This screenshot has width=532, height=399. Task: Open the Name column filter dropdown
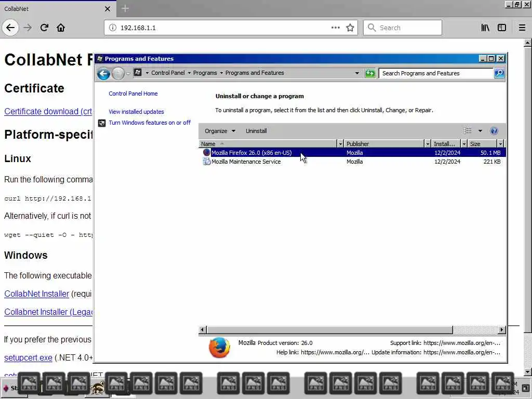pyautogui.click(x=340, y=144)
